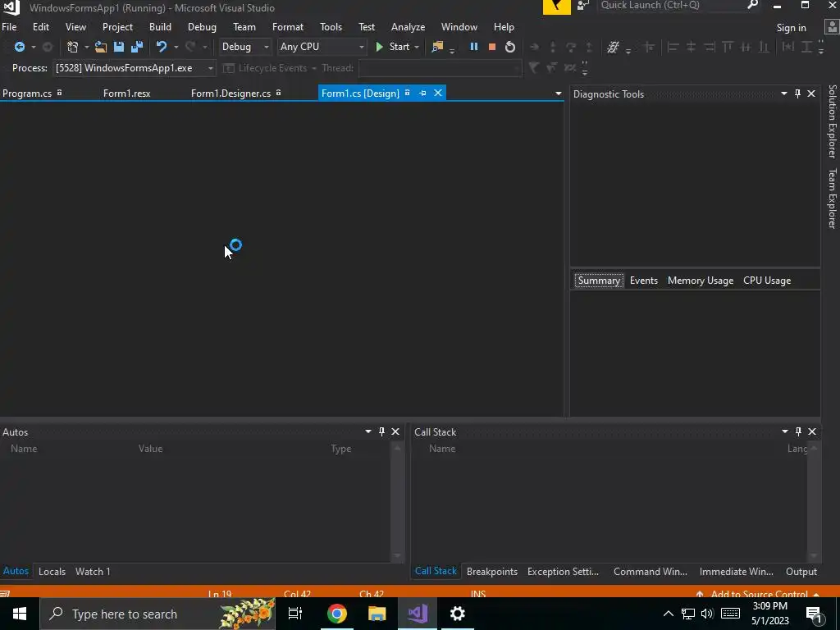Open the editor tab list dropdown arrow
Image resolution: width=840 pixels, height=630 pixels.
click(x=558, y=94)
